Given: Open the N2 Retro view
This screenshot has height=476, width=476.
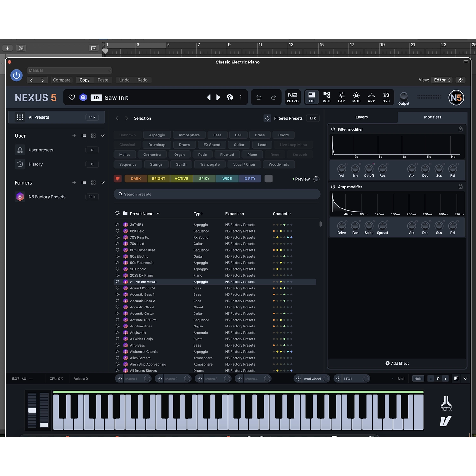Looking at the screenshot, I should 292,97.
